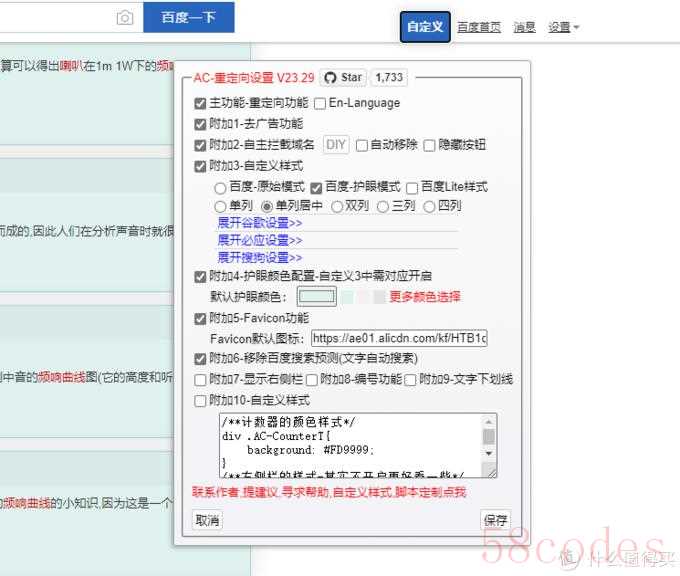Expand 展开谷歌设置>>

pyautogui.click(x=260, y=223)
